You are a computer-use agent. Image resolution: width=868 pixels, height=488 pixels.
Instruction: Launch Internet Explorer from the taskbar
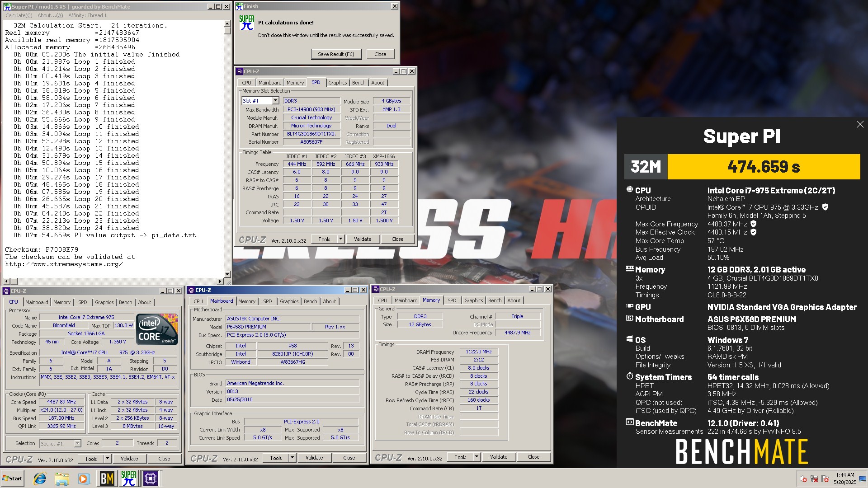(x=40, y=479)
